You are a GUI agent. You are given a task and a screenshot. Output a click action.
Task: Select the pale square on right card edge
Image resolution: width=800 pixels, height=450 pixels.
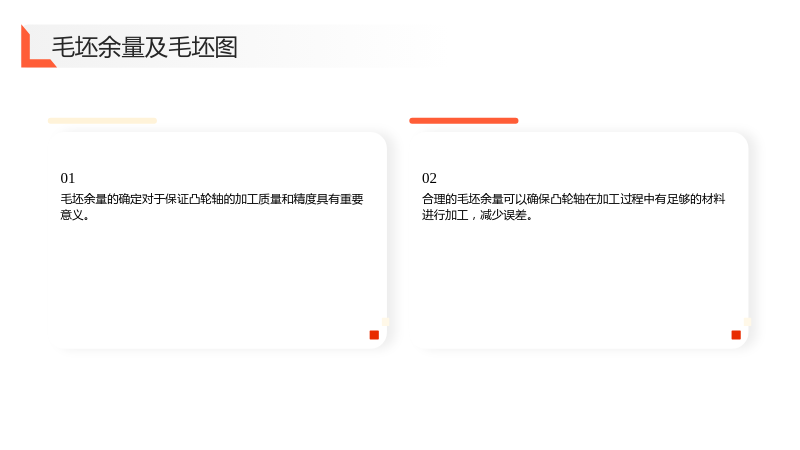[x=747, y=322]
